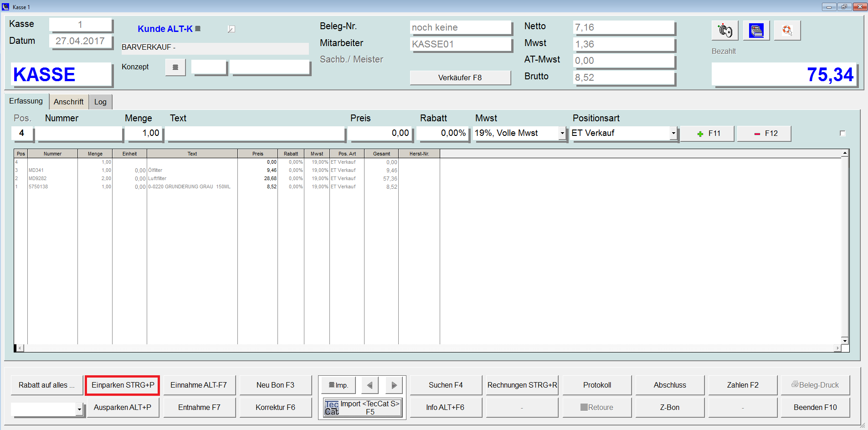Click the Rabatt field showing 0,00%
Image resolution: width=868 pixels, height=430 pixels.
point(442,134)
